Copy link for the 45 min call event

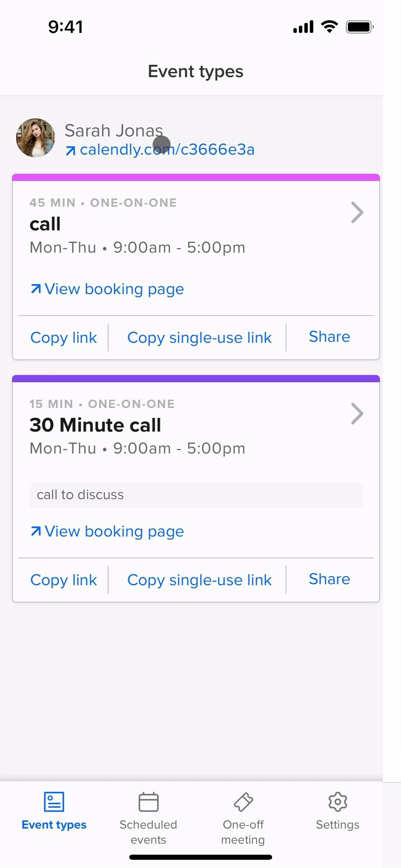63,338
